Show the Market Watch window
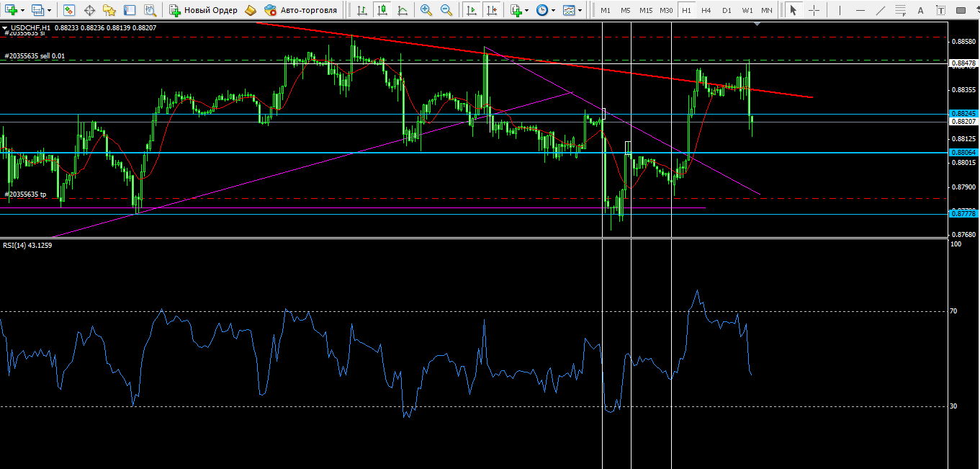This screenshot has height=469, width=980. (69, 10)
